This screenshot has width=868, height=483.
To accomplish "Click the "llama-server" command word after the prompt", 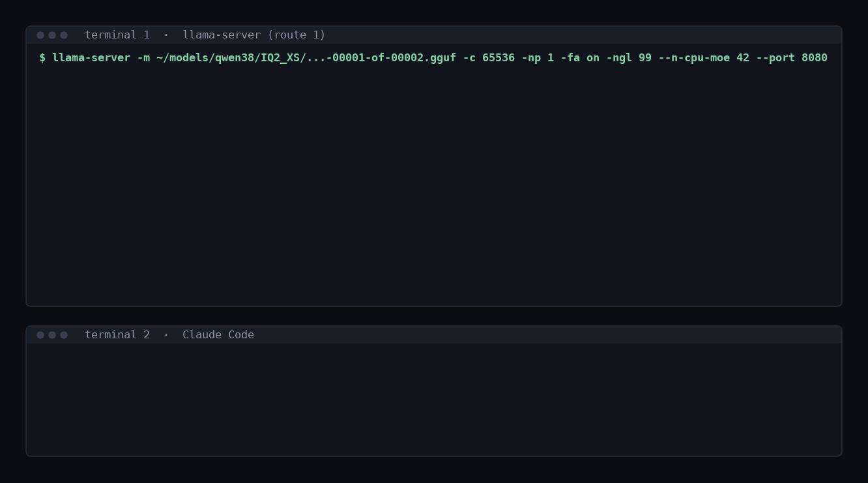I will tap(91, 58).
